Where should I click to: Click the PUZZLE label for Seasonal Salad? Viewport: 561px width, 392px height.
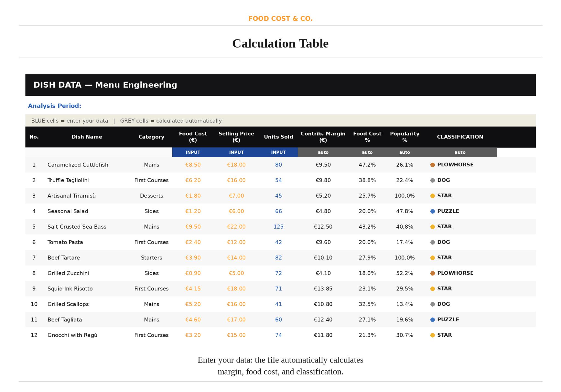click(x=448, y=211)
